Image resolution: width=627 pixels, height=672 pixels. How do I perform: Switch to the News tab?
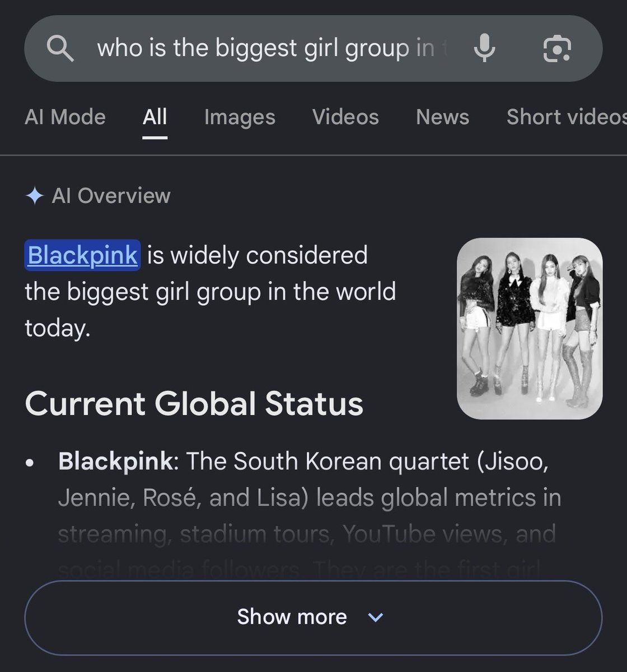coord(442,117)
